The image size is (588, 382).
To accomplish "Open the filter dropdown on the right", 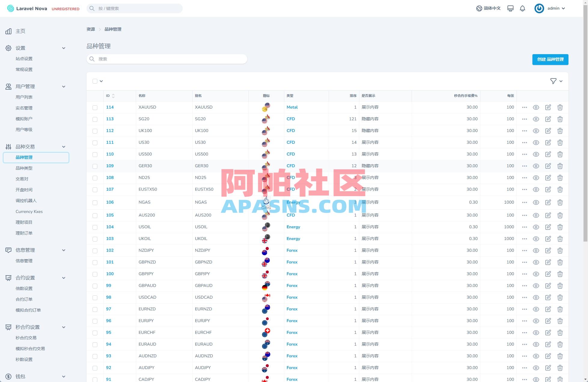I will [553, 81].
